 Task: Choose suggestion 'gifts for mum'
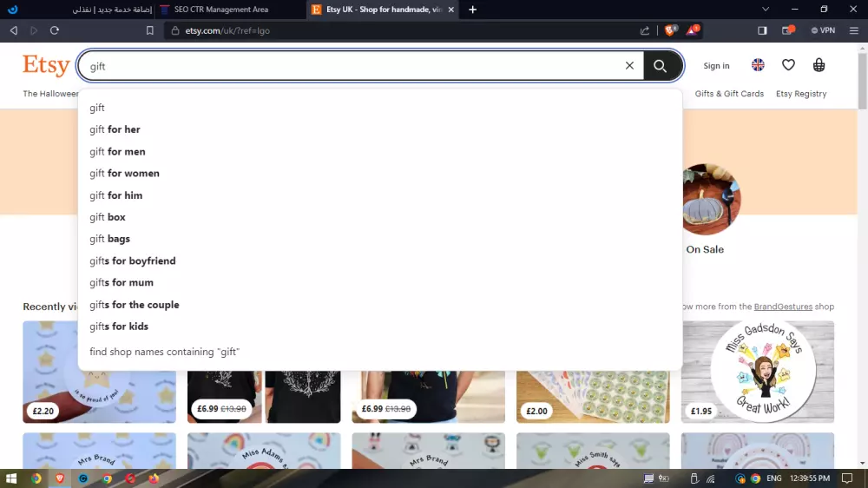380,282
